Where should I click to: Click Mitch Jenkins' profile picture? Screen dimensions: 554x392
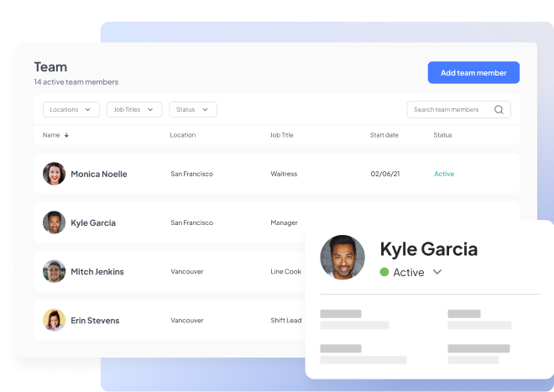55,271
